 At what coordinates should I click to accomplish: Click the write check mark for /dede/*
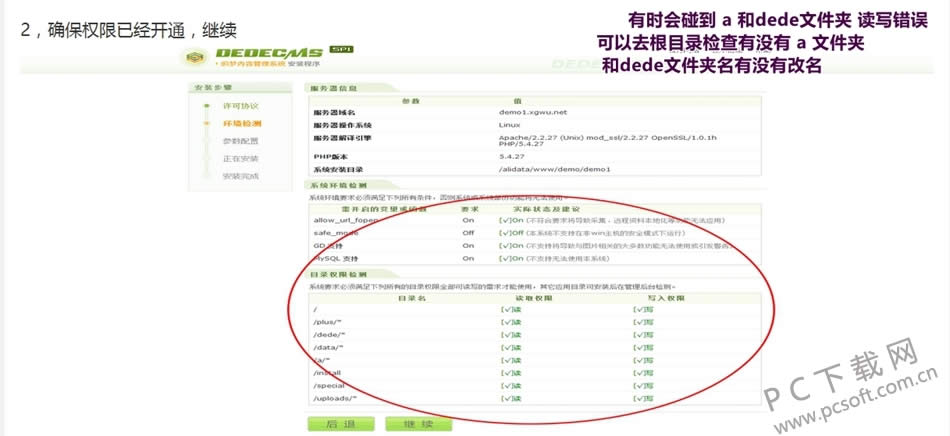pyautogui.click(x=643, y=335)
